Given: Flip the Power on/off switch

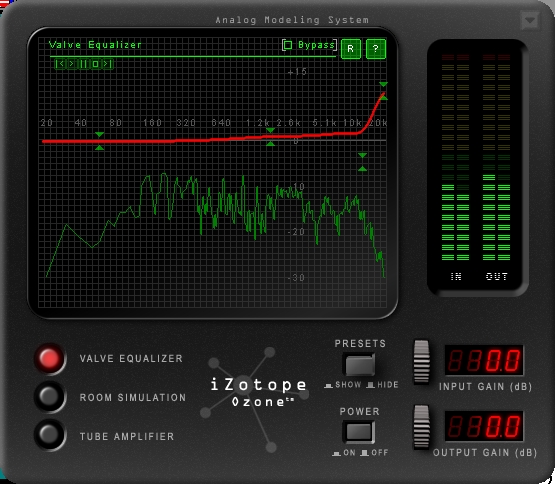Looking at the screenshot, I should coord(359,432).
